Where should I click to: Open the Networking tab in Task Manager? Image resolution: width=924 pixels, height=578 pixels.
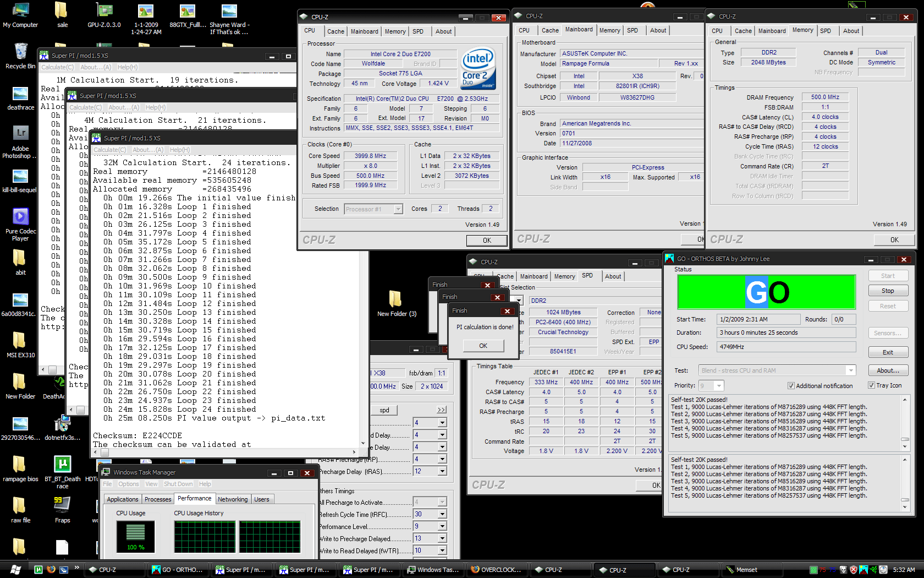[233, 499]
